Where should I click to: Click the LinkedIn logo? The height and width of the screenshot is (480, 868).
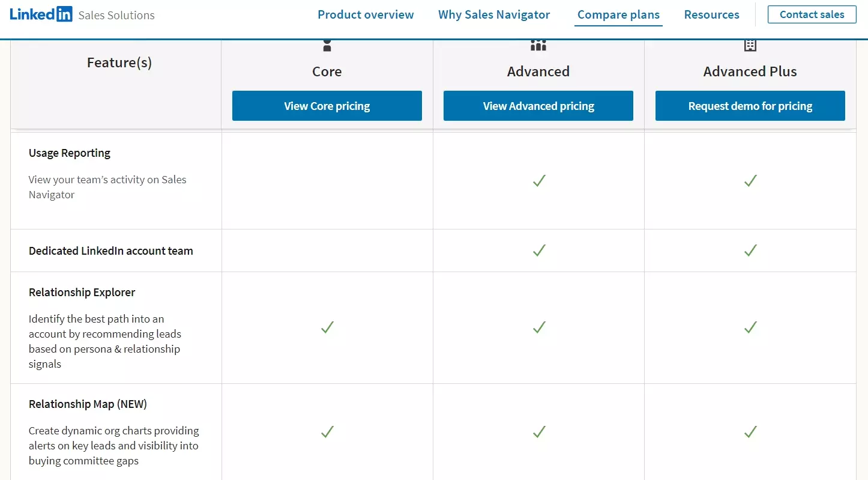(x=41, y=14)
